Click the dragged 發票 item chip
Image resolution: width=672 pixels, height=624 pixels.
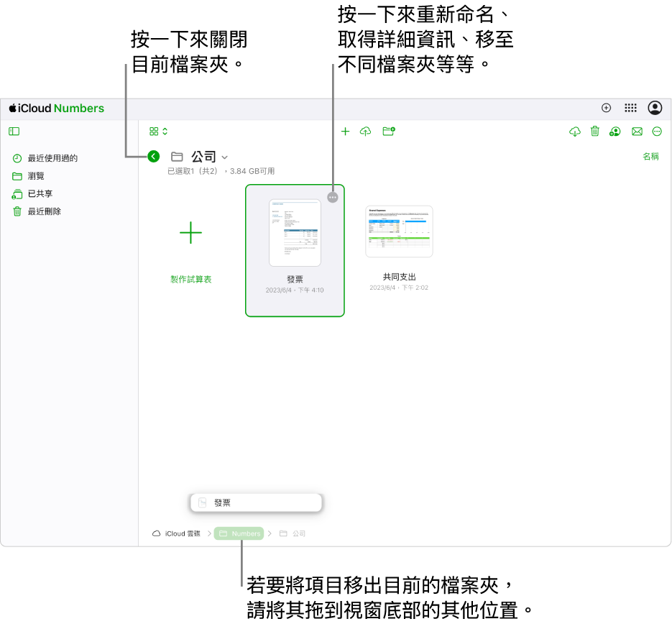256,503
